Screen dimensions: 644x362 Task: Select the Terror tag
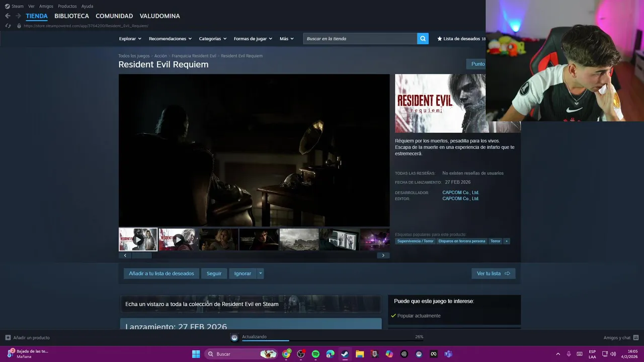coord(496,241)
